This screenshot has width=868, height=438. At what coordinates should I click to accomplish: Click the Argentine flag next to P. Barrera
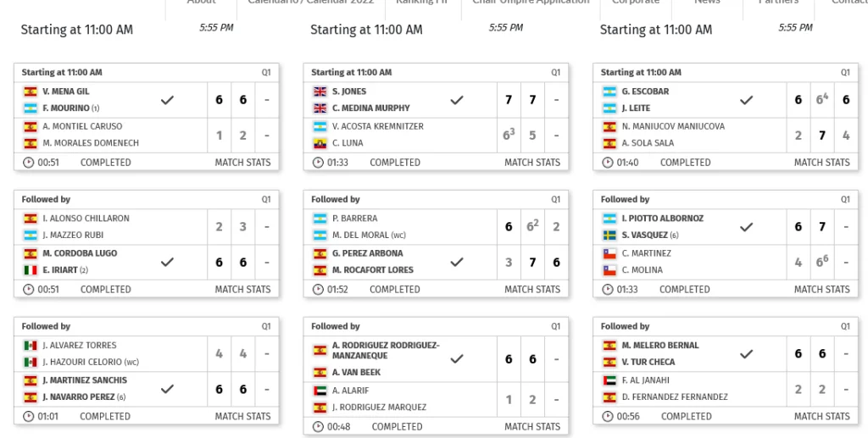click(x=320, y=219)
